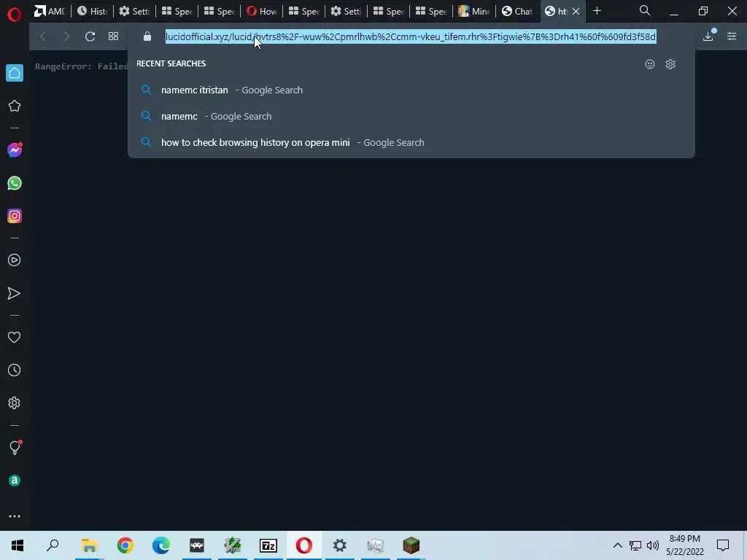Click the highlighted address bar URL

411,36
